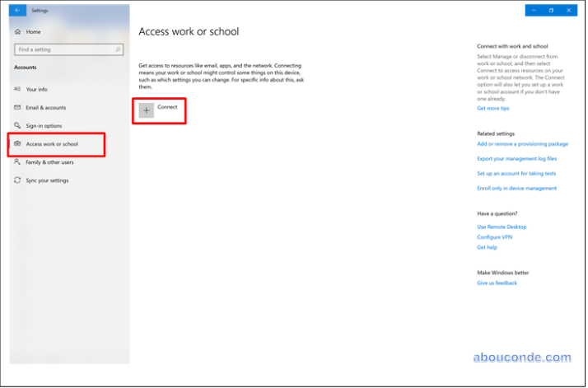This screenshot has height=388, width=588.
Task: Click the Your info person icon
Action: [x=18, y=89]
